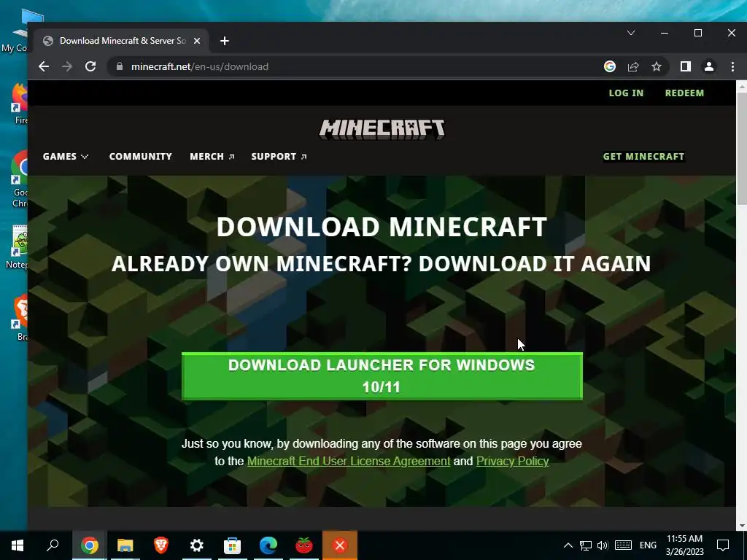Open a new tab with plus button
The height and width of the screenshot is (560, 747).
pos(225,41)
